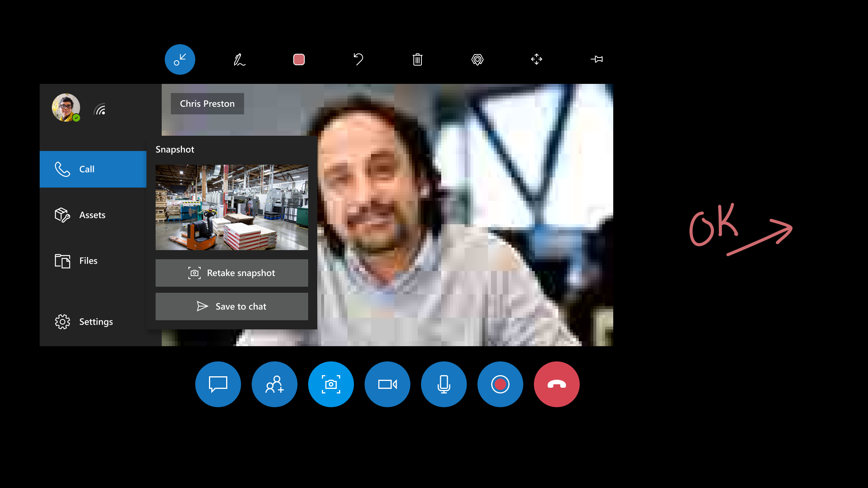Open the chat panel icon
868x488 pixels.
[x=218, y=384]
